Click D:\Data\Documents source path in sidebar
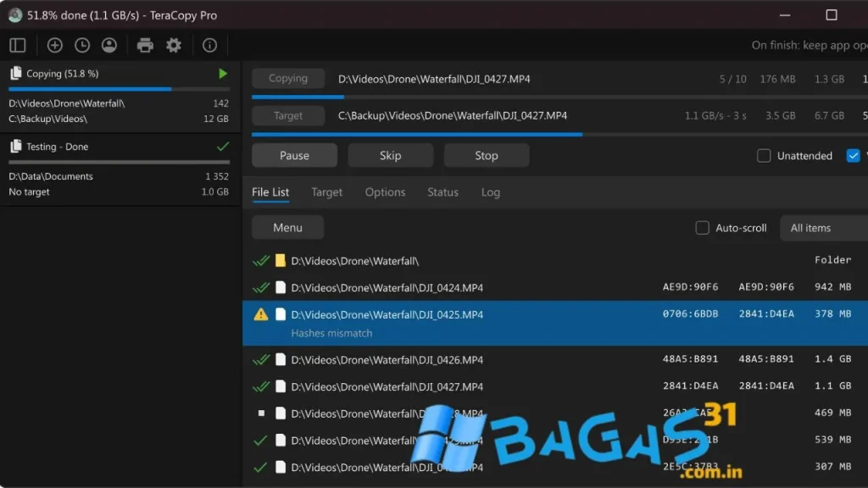 point(51,176)
